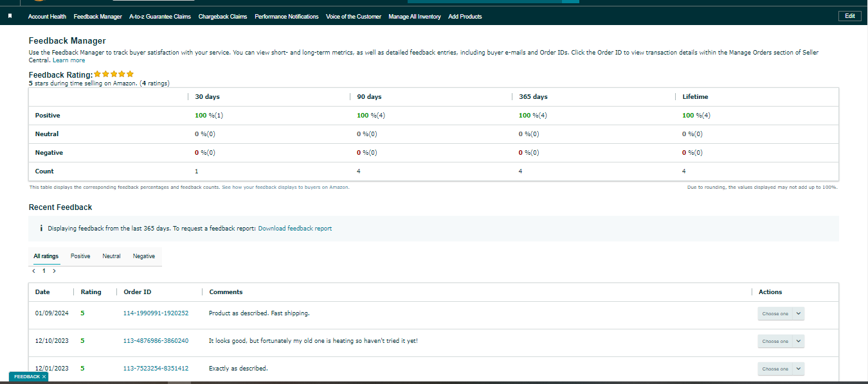Click the 90 days column header
This screenshot has width=868, height=384.
tap(369, 97)
